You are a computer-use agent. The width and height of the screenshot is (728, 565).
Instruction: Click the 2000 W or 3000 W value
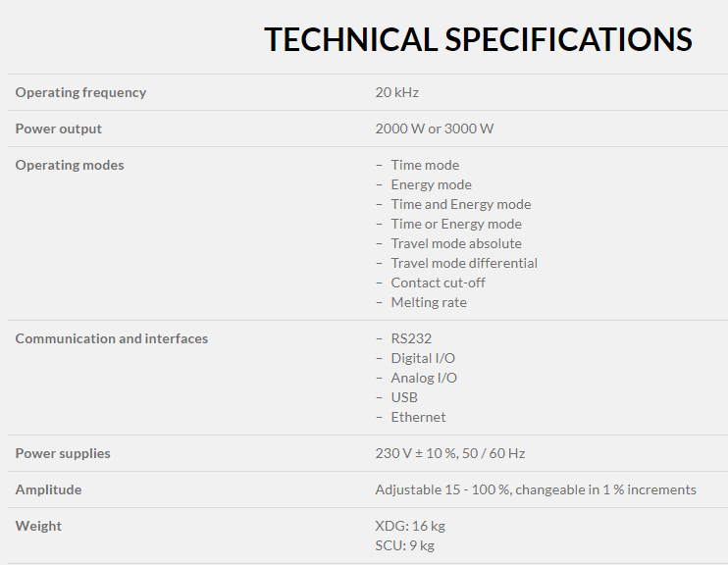pyautogui.click(x=434, y=128)
